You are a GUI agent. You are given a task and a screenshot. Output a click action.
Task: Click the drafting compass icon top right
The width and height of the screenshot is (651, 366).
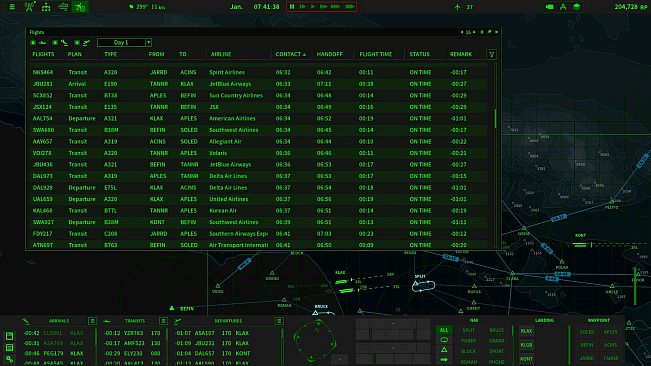click(563, 7)
